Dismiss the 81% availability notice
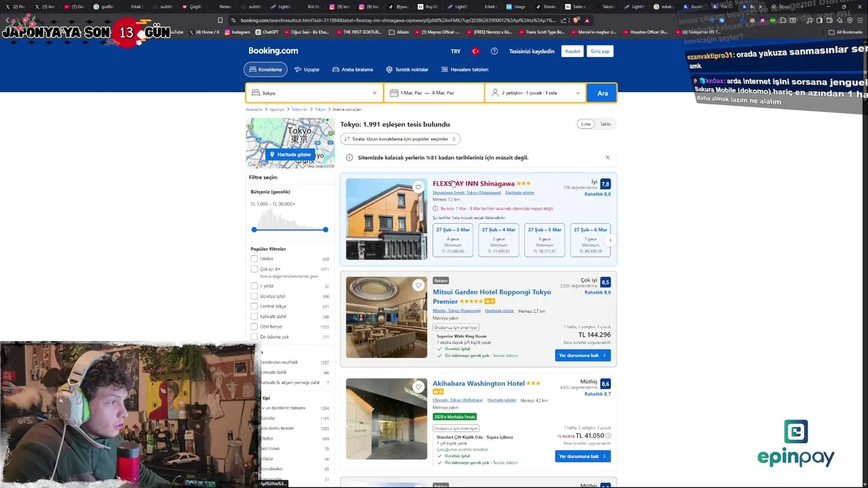Viewport: 868px width, 488px height. coord(608,157)
